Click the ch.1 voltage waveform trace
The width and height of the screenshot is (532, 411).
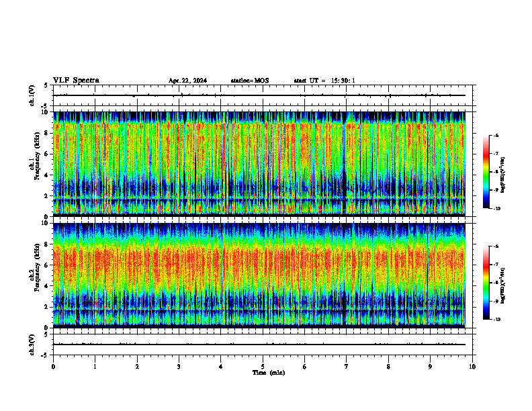(x=259, y=95)
